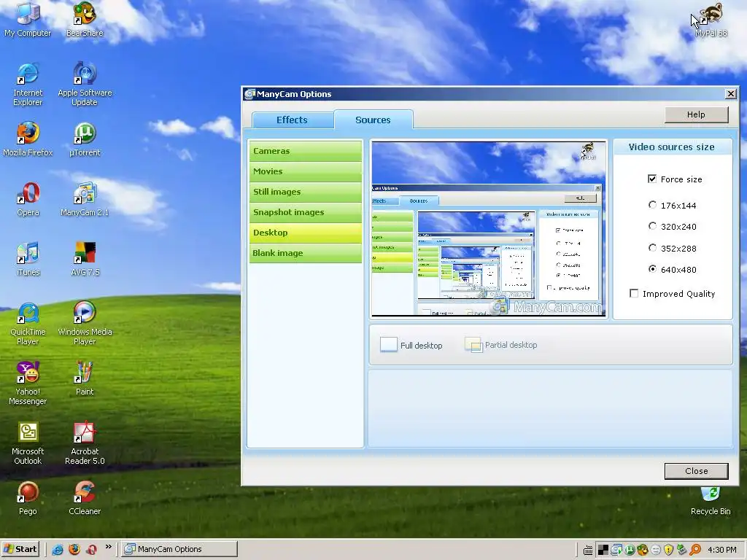Open the Start menu

point(20,549)
